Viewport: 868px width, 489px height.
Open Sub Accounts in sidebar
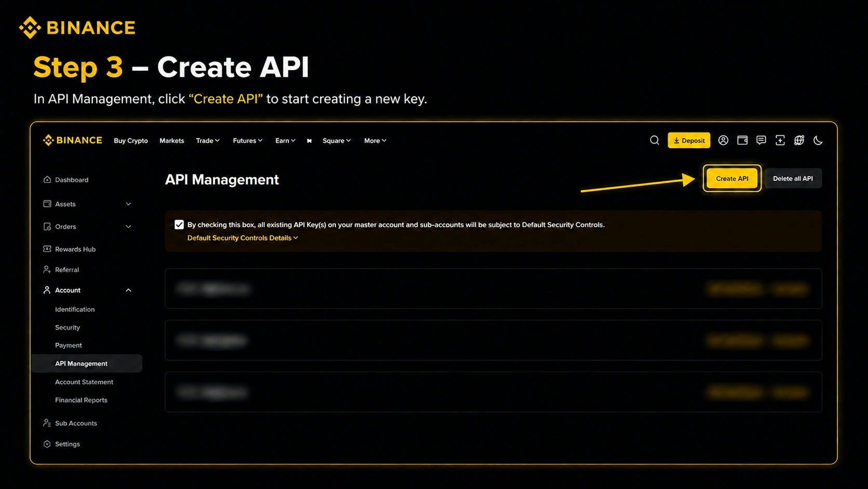tap(76, 424)
